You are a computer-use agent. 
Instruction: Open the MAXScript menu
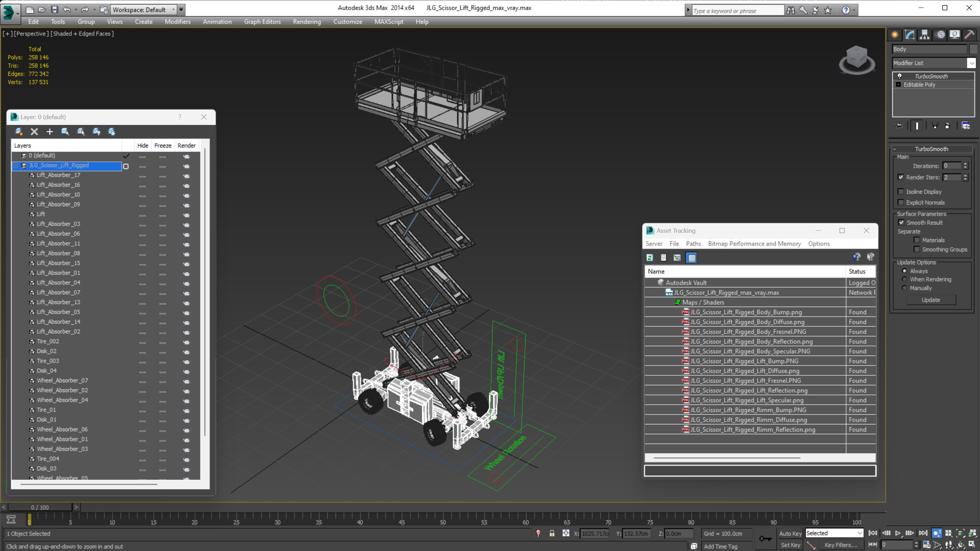(388, 22)
